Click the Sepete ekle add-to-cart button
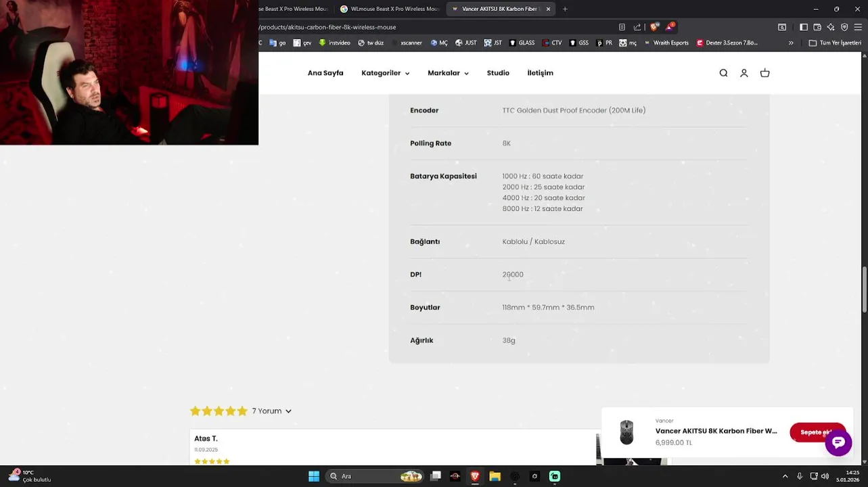Viewport: 868px width, 487px height. [x=817, y=432]
